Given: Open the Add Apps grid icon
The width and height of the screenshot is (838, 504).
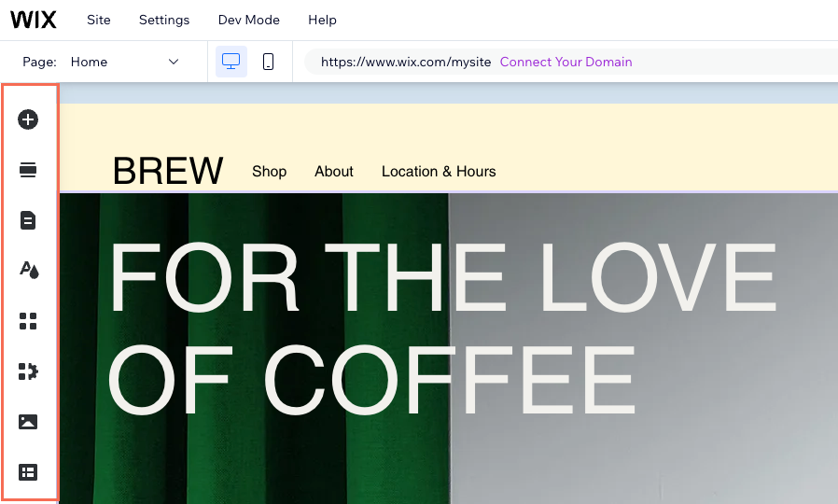Looking at the screenshot, I should 28,321.
